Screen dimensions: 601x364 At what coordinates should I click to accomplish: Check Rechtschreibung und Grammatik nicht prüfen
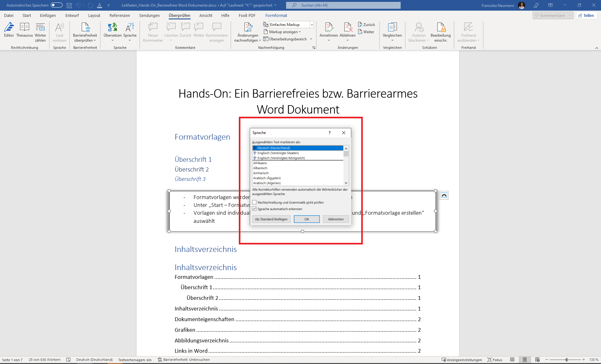254,203
